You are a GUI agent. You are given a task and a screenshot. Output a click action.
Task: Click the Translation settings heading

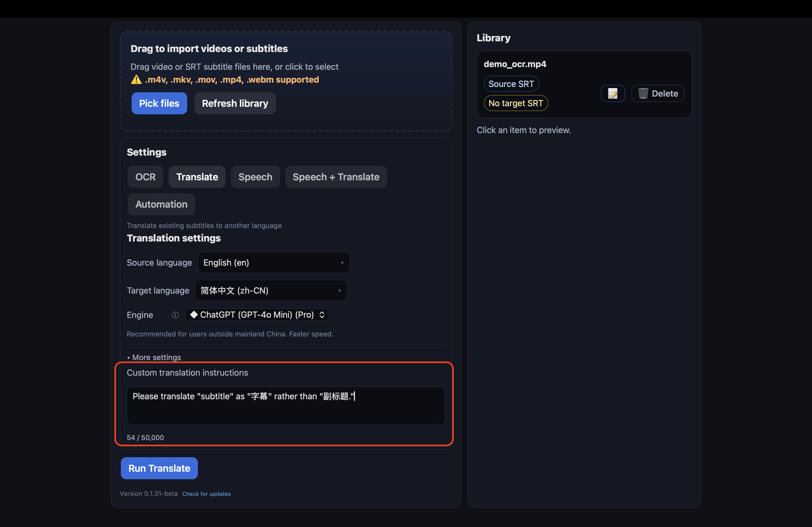tap(174, 238)
